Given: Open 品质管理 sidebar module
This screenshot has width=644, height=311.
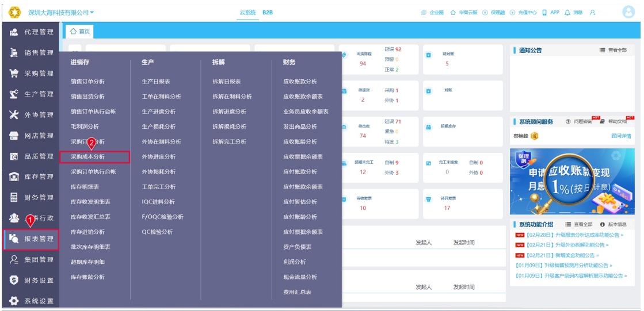Looking at the screenshot, I should pyautogui.click(x=31, y=156).
